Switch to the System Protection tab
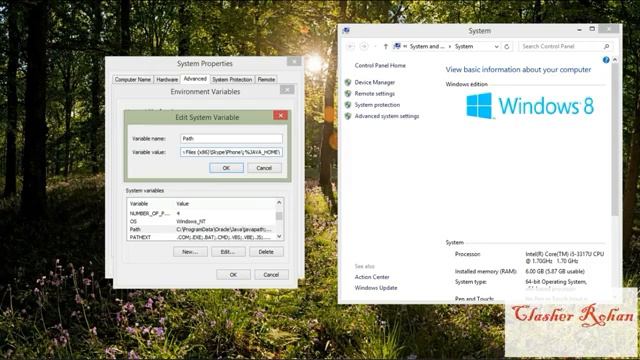This screenshot has height=360, width=640. click(x=232, y=79)
